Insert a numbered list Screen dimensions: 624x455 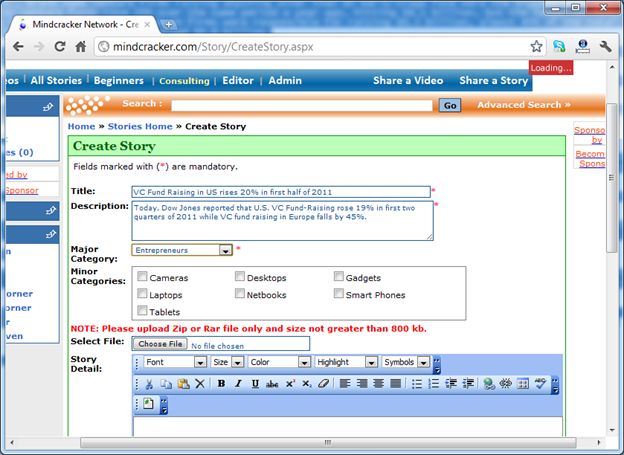(433, 384)
